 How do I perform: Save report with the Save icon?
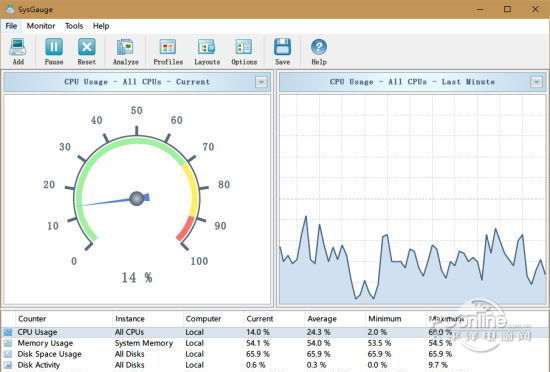coord(282,52)
